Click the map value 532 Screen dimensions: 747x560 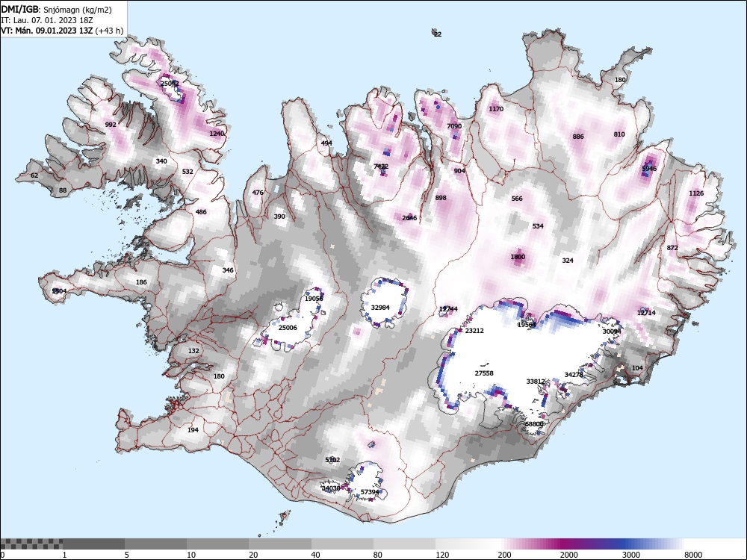click(187, 172)
